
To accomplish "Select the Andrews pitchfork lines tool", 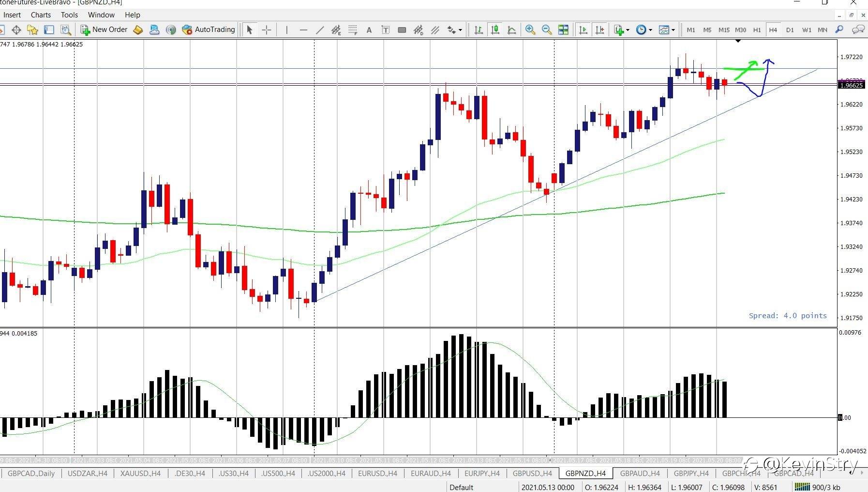I will click(x=435, y=30).
